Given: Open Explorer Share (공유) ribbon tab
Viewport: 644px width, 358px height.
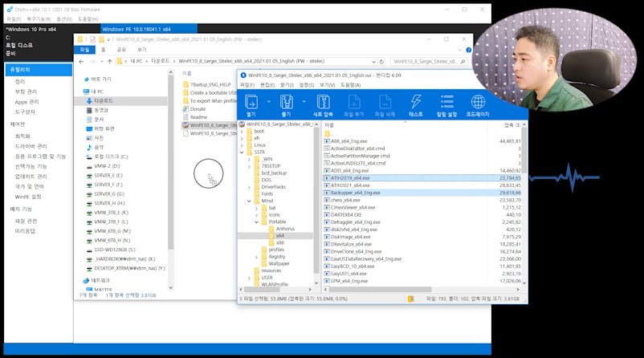Looking at the screenshot, I should point(121,50).
